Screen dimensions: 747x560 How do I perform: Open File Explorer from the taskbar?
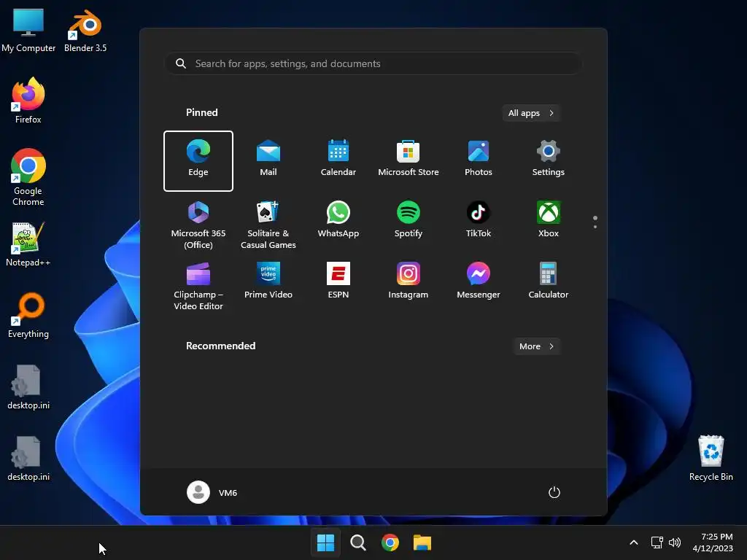(x=422, y=542)
